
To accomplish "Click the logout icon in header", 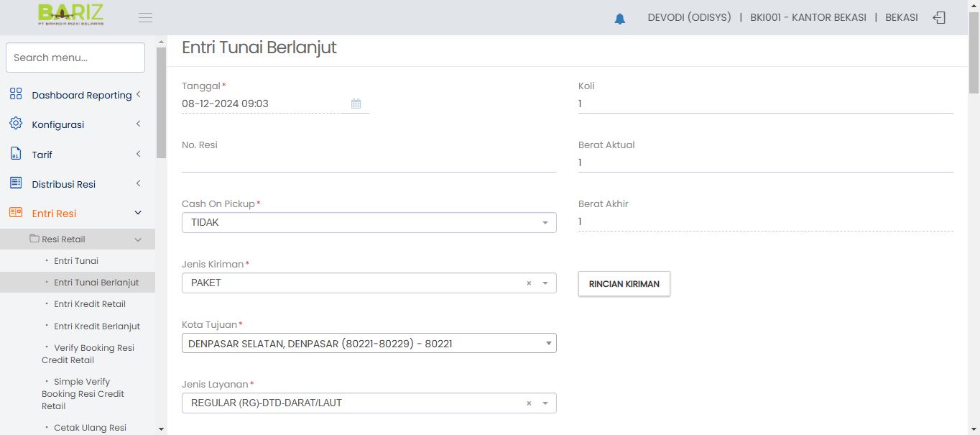I will [x=938, y=18].
